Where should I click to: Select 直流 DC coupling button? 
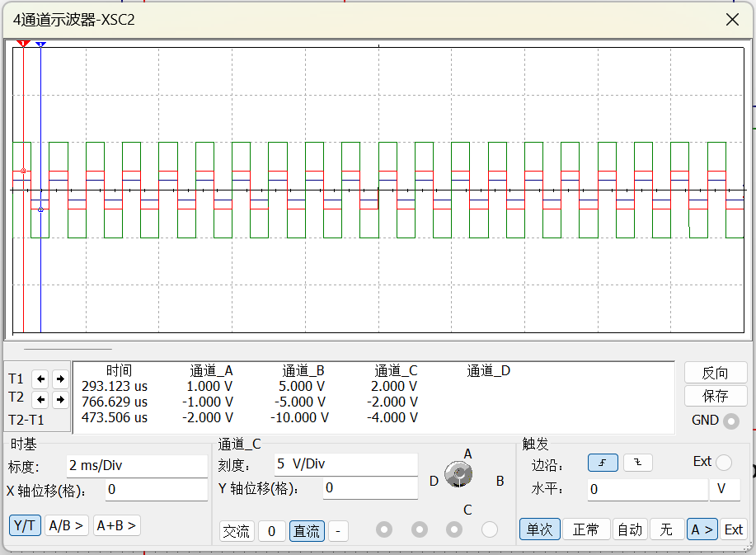tap(307, 531)
